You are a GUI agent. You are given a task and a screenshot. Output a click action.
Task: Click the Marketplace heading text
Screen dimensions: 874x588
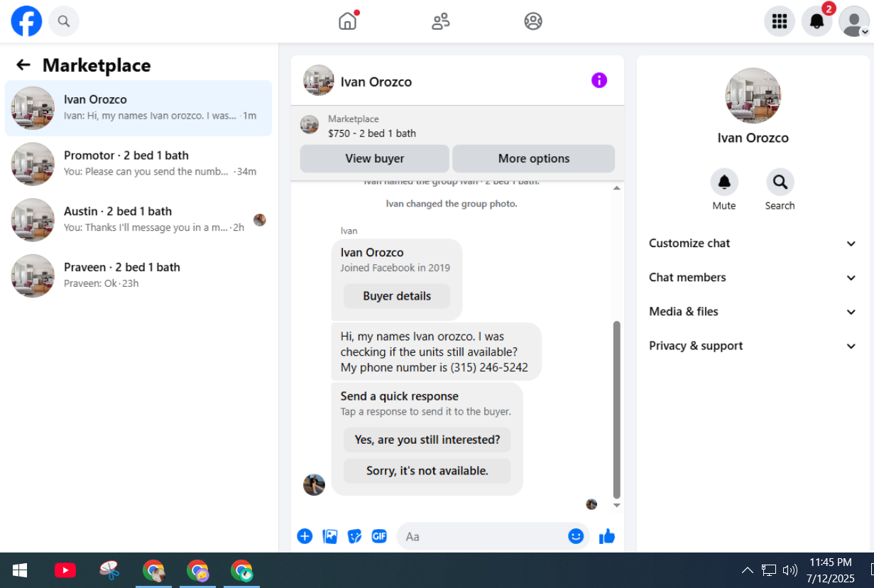[x=97, y=65]
